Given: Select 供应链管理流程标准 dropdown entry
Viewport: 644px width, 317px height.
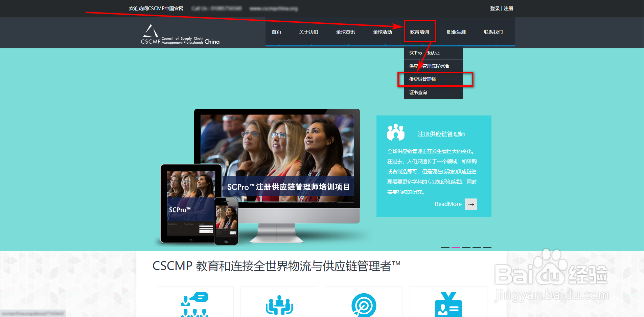Looking at the screenshot, I should click(x=433, y=66).
